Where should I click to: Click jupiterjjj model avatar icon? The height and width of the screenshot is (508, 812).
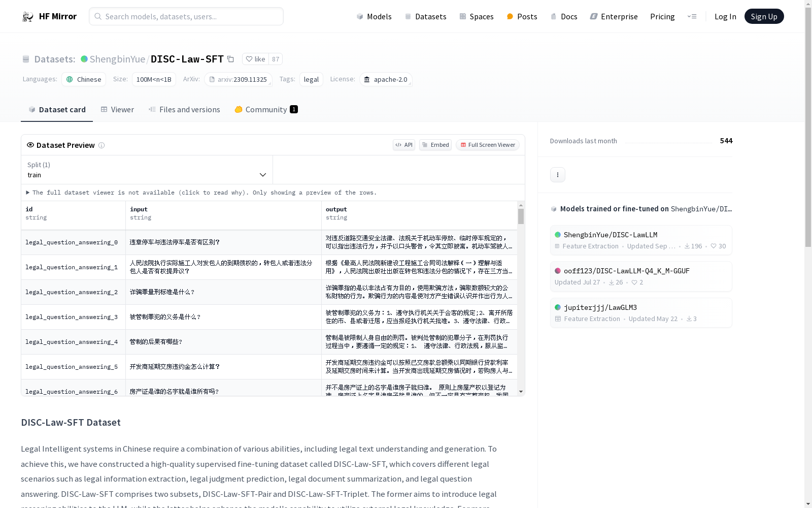(558, 307)
